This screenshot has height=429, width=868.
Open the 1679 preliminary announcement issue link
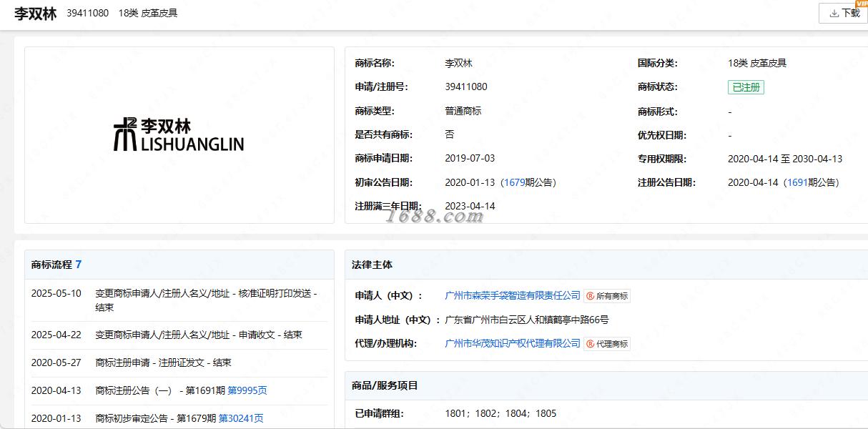514,182
